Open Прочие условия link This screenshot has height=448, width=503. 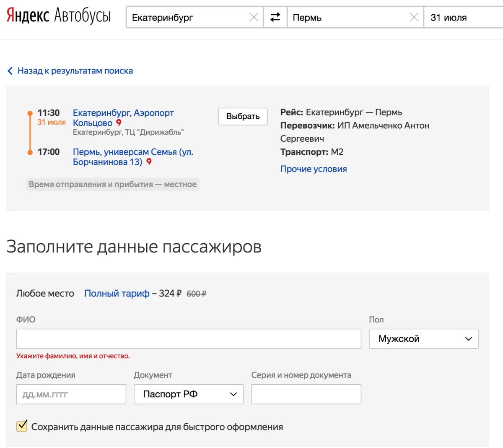[314, 169]
